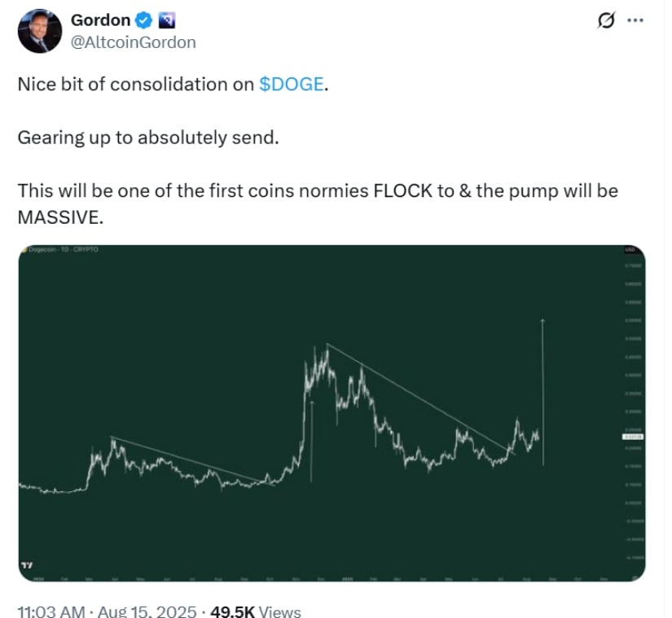Open the Grok explain-post icon

pos(606,20)
